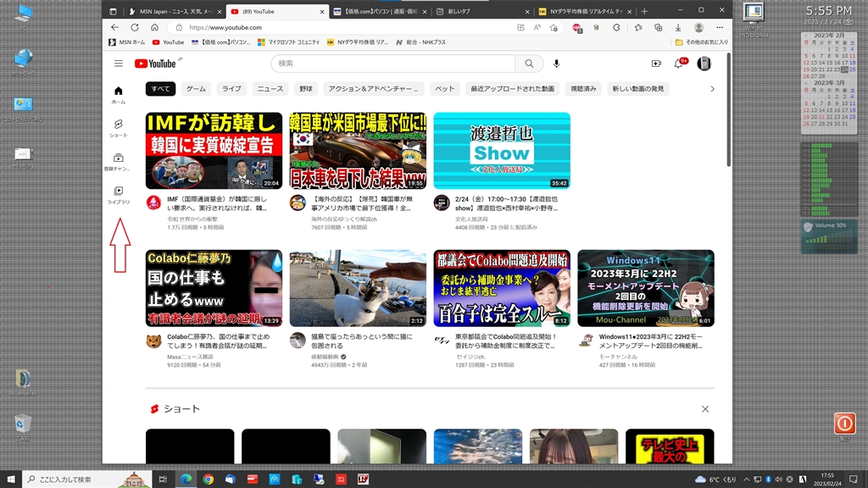The height and width of the screenshot is (488, 868).
Task: Switch to the MSN Japan tab
Action: coord(175,11)
